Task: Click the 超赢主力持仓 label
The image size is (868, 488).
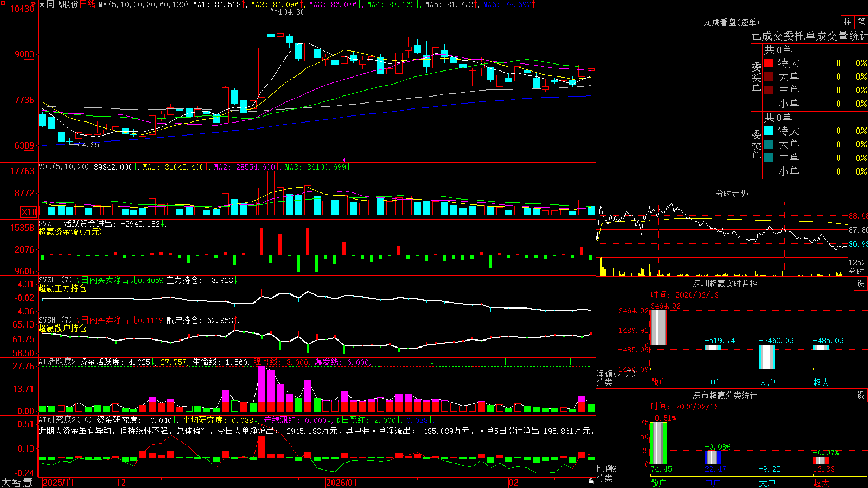Action: click(x=62, y=288)
